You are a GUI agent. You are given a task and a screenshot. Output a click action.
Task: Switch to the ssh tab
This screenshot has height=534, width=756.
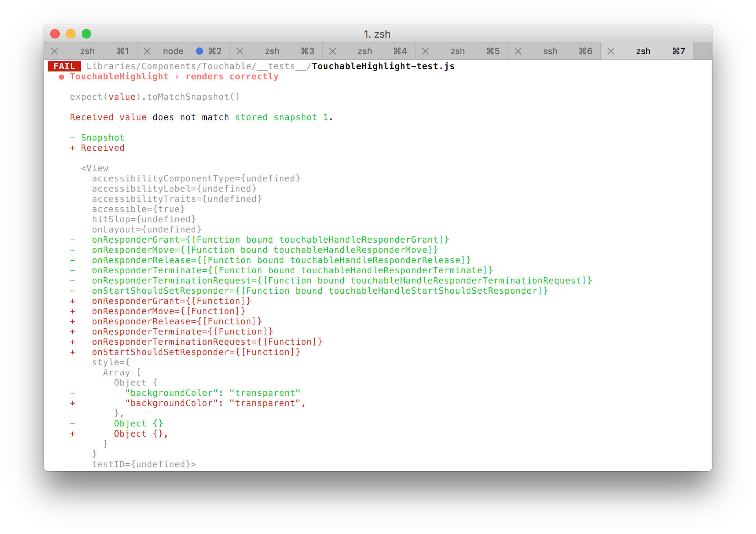click(550, 51)
